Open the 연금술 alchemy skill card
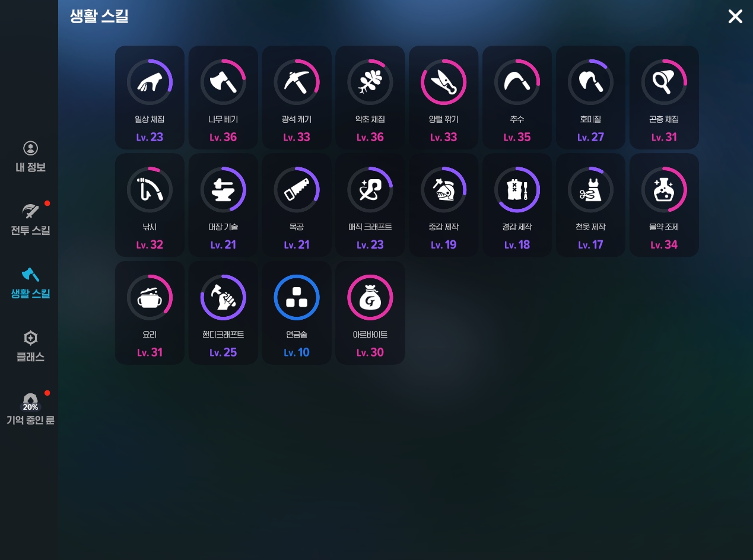The image size is (753, 560). [x=297, y=313]
